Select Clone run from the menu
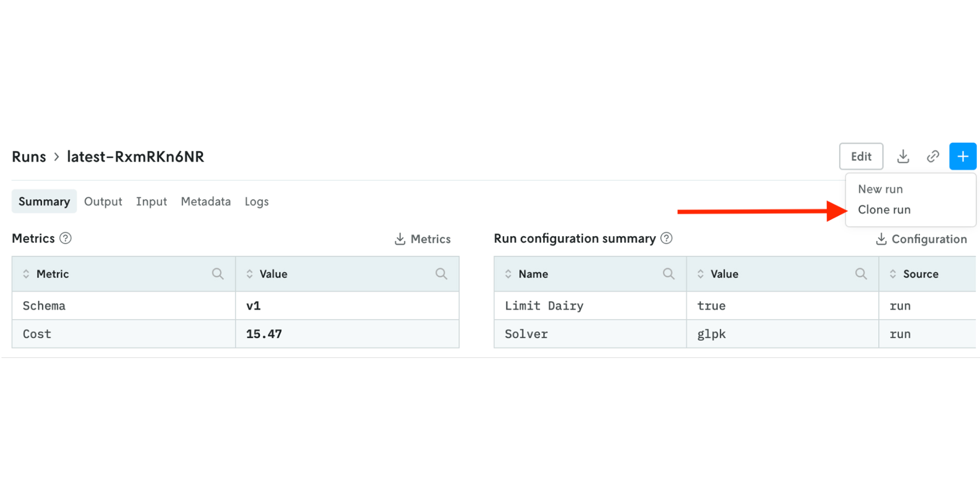This screenshot has height=497, width=980. [884, 210]
